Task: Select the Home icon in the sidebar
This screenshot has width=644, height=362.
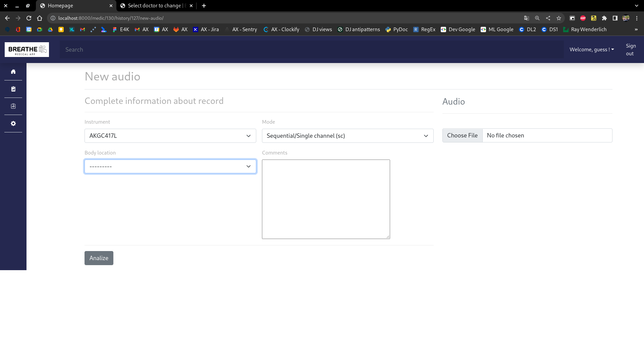Action: pos(13,71)
